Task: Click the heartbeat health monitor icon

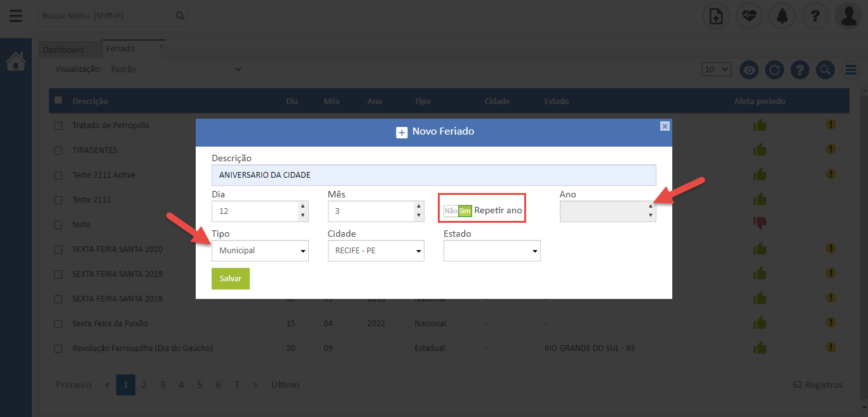Action: (749, 17)
